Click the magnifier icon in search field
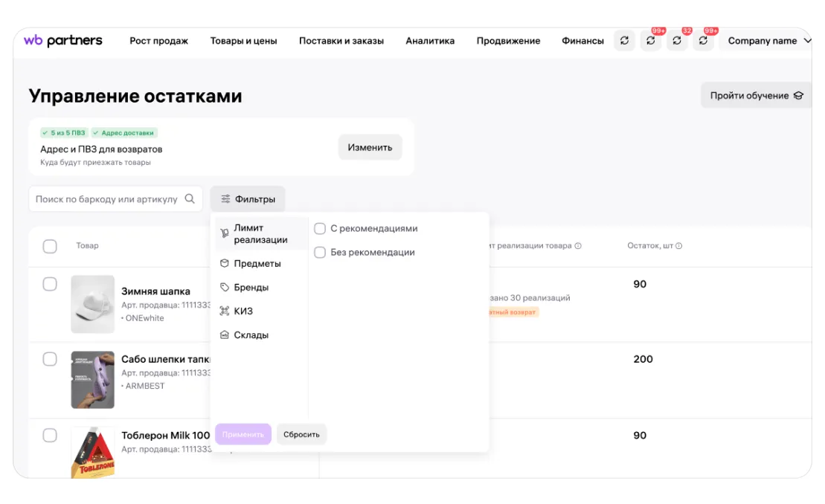This screenshot has width=825, height=504. tap(190, 199)
